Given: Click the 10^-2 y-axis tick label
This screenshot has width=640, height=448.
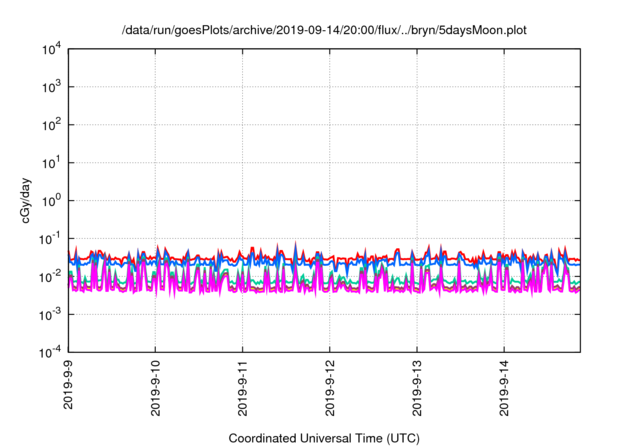Looking at the screenshot, I should [50, 277].
